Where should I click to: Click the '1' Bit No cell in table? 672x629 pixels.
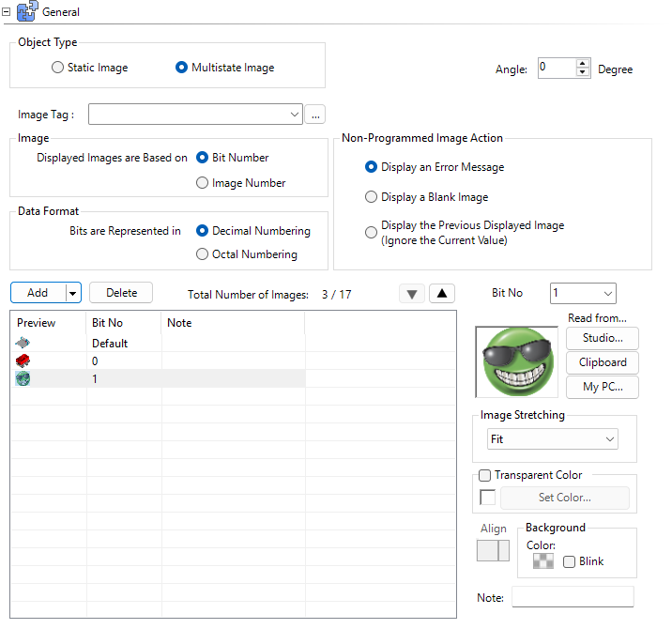tap(124, 379)
